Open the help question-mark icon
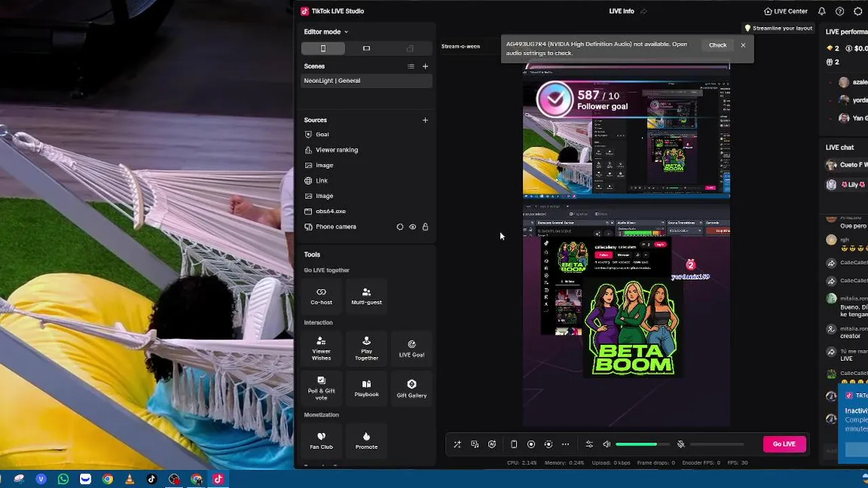868x488 pixels. [840, 11]
